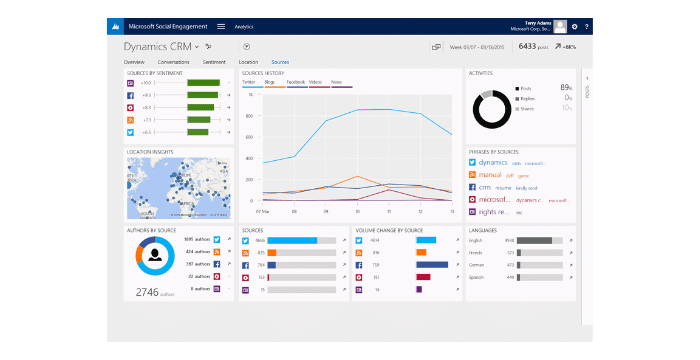Expand the circled chevron filter button

click(x=246, y=46)
